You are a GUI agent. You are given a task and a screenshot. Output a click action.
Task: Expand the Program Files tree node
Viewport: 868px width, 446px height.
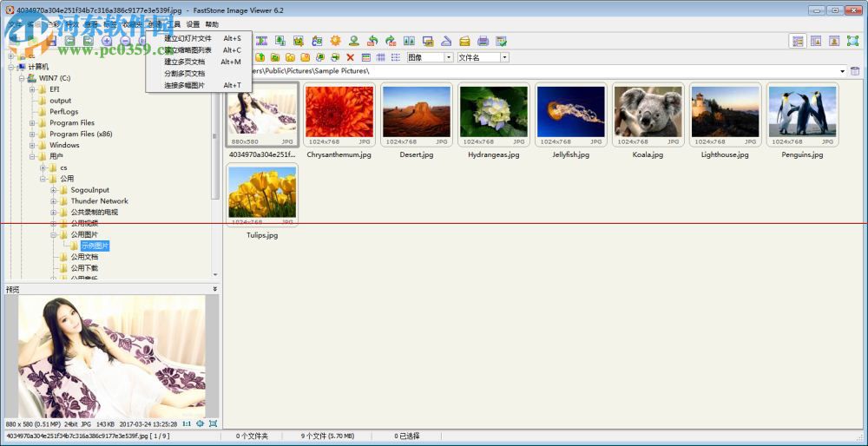pyautogui.click(x=33, y=123)
